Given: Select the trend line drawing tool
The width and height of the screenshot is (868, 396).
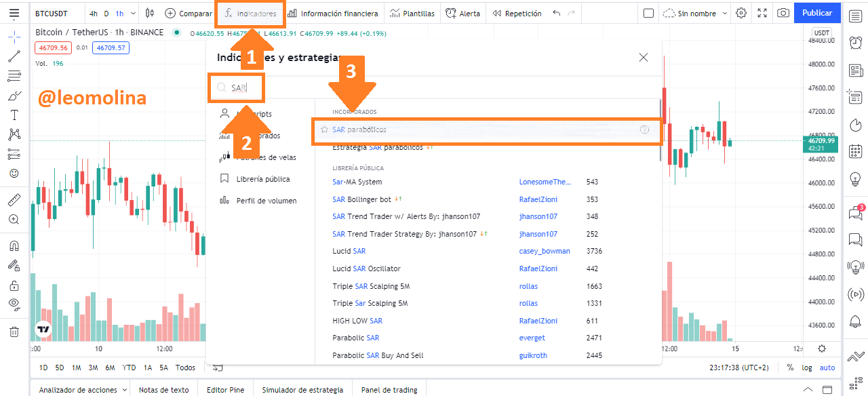Looking at the screenshot, I should point(14,57).
